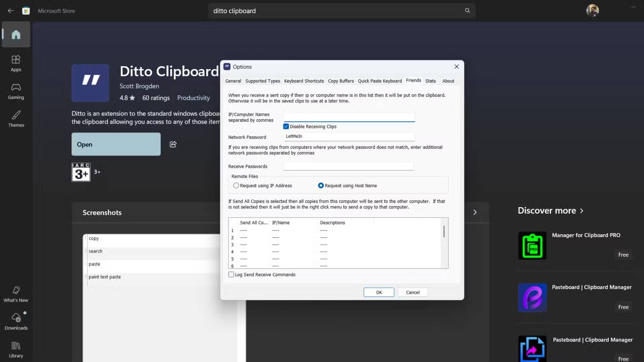Open What's New sidebar icon
Screen dimensions: 644x362
click(x=16, y=294)
